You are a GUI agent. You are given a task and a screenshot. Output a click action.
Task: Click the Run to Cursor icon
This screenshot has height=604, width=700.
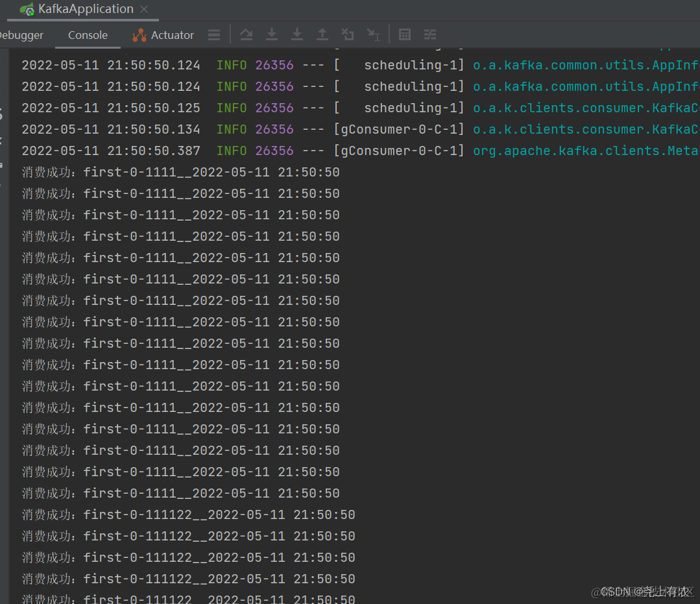373,35
